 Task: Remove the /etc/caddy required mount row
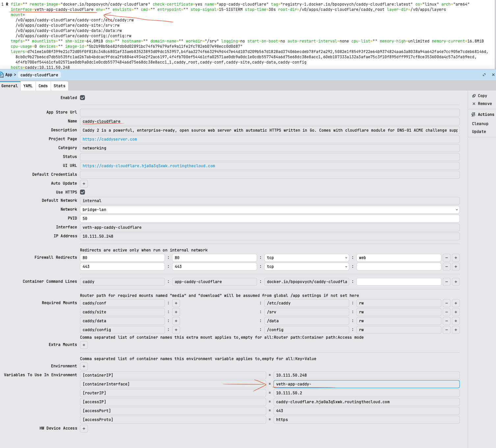(447, 303)
